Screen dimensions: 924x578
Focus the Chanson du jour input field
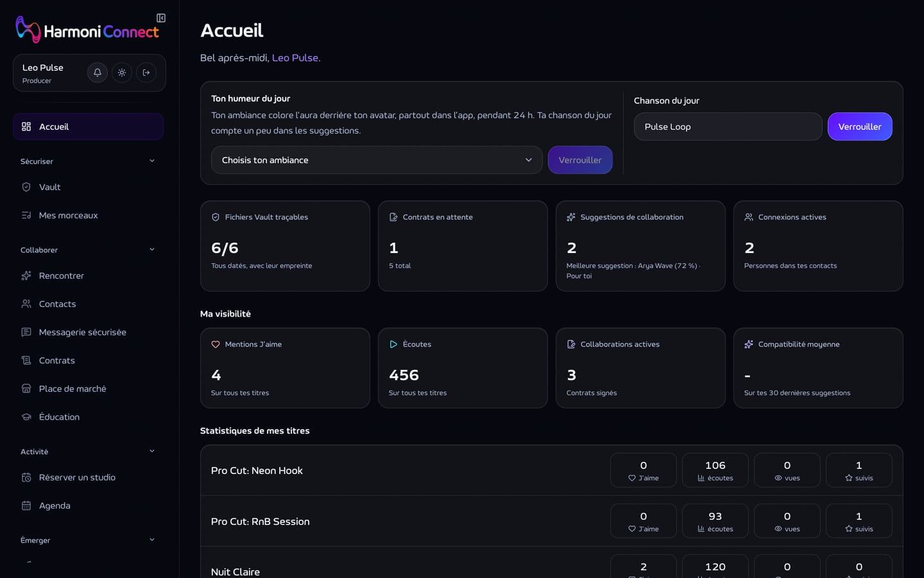(728, 127)
